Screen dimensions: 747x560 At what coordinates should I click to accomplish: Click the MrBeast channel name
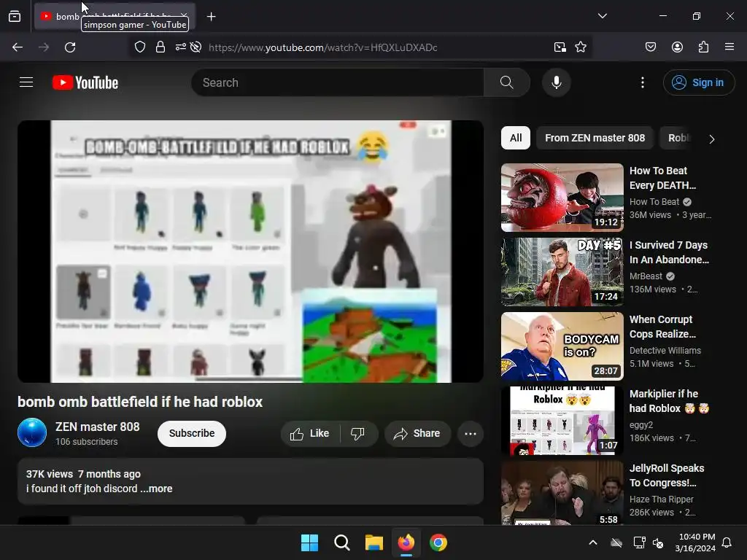coord(646,276)
